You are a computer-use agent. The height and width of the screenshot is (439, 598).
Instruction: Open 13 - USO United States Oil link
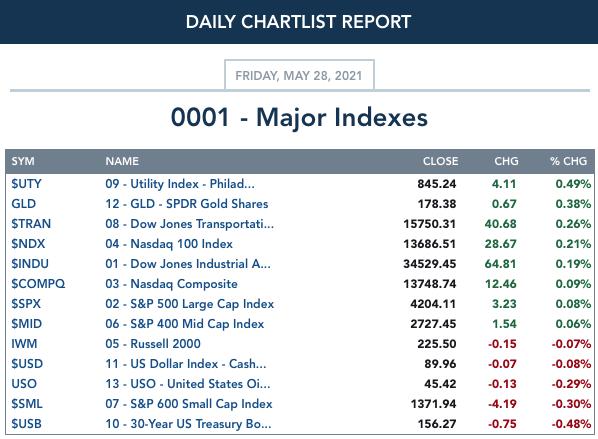[x=188, y=384]
